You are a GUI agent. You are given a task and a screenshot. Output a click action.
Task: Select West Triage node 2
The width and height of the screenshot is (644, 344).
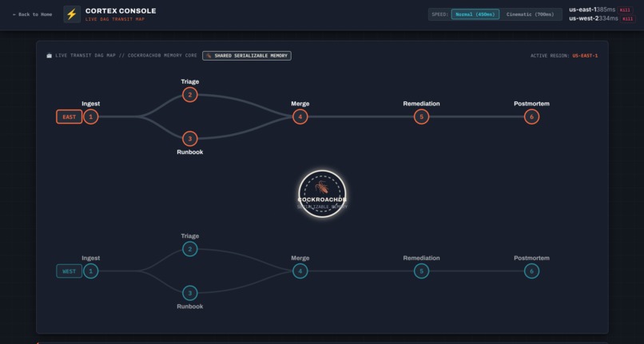(189, 249)
